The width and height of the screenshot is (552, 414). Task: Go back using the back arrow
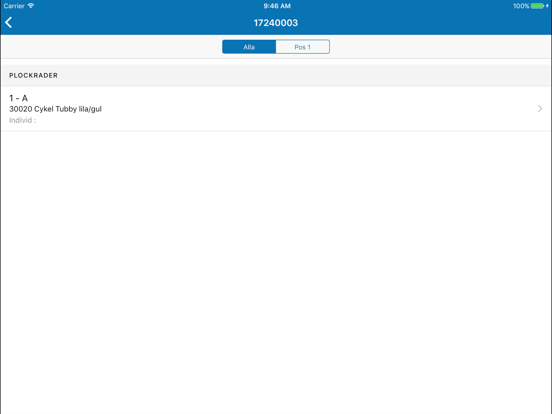click(x=9, y=23)
